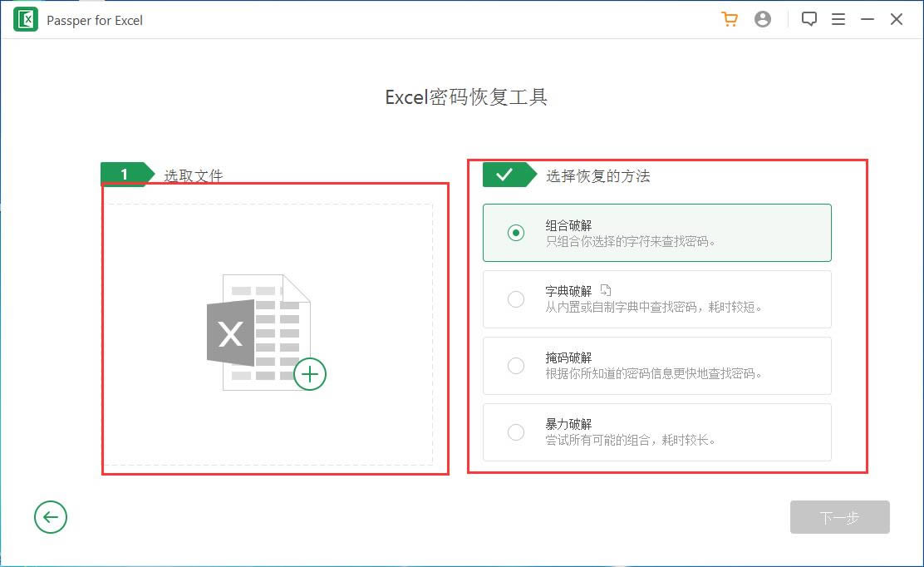The width and height of the screenshot is (924, 567).
Task: Open the feedback speech bubble icon
Action: [x=809, y=19]
